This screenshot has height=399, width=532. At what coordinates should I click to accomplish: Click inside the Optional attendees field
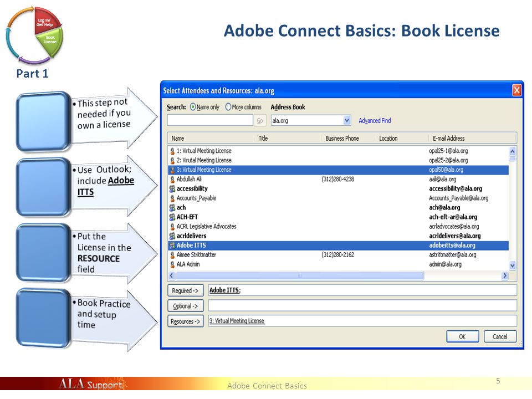[362, 306]
